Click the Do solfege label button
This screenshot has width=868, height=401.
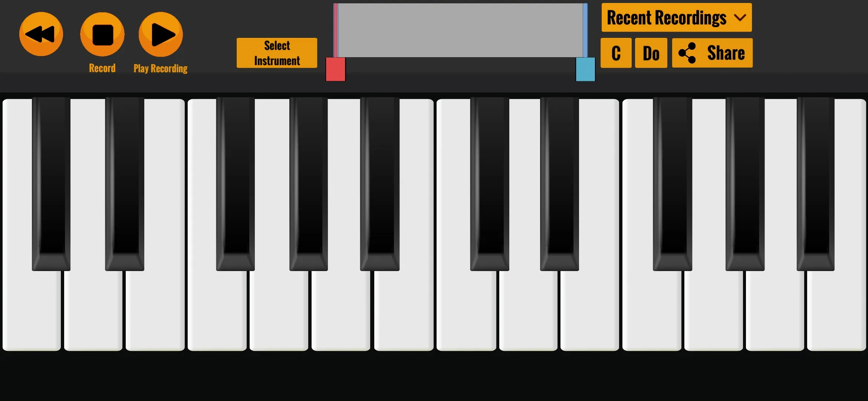[x=651, y=53]
